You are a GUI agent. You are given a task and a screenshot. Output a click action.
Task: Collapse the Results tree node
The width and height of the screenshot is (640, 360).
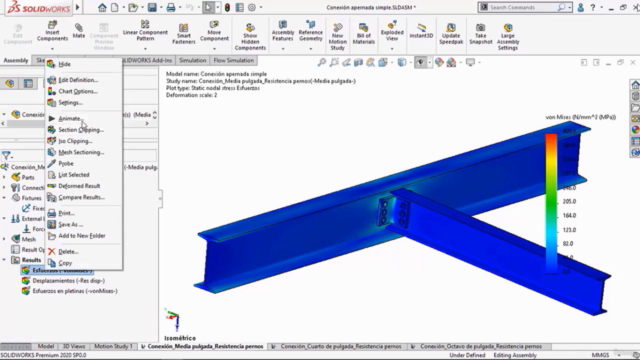point(4,260)
